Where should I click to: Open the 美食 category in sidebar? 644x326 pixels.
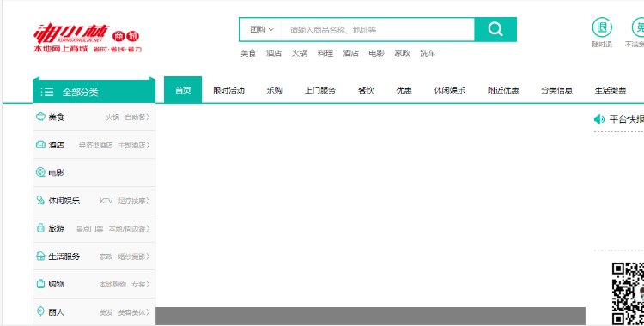coord(57,118)
